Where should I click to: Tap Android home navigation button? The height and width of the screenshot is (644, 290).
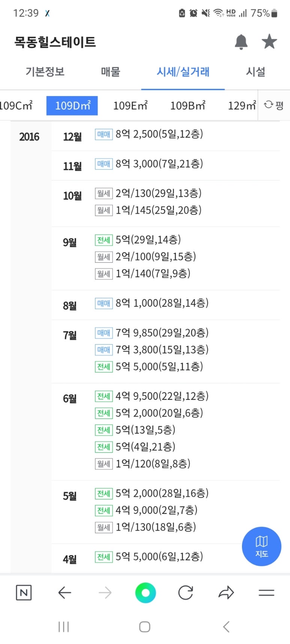144,627
